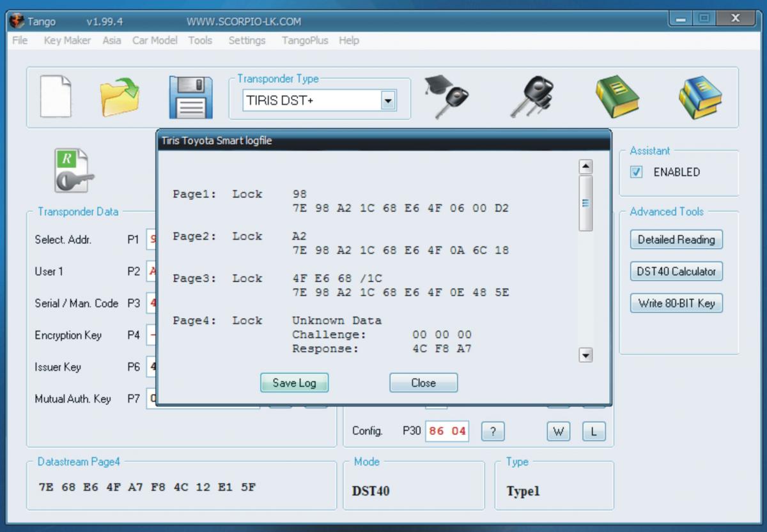The height and width of the screenshot is (532, 767).
Task: Click the ? button next to Config P30
Action: click(493, 431)
